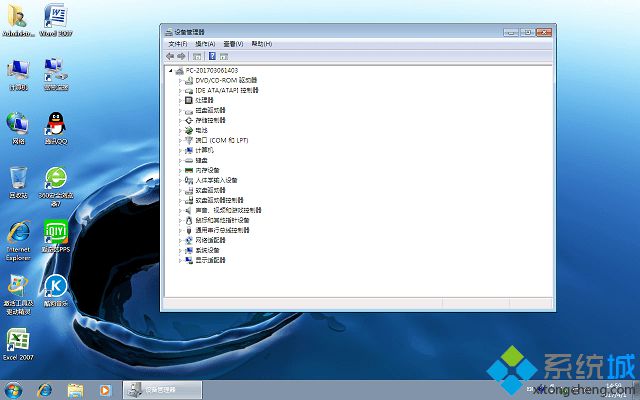Expand the 处理器 node arrow
This screenshot has width=640, height=400.
180,100
